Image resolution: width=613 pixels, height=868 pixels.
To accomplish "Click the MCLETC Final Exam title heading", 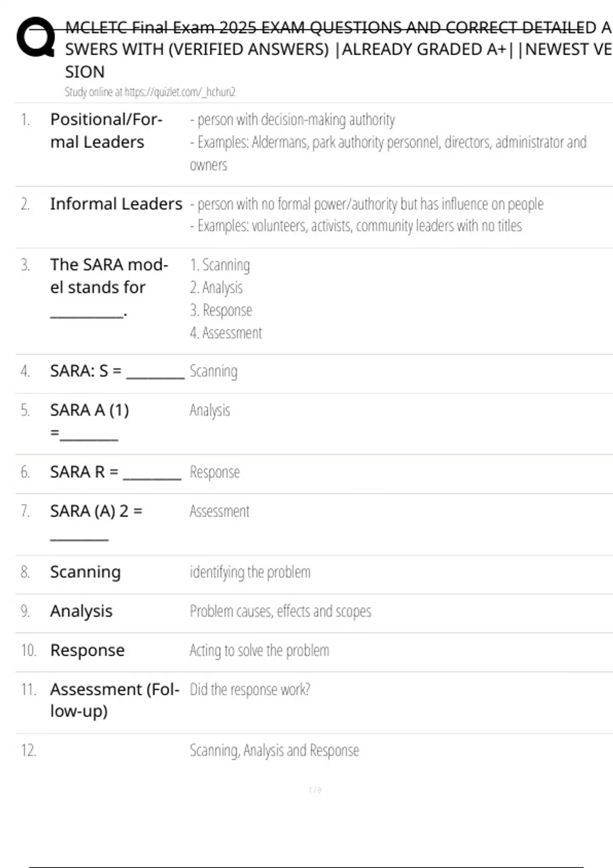I will [337, 49].
